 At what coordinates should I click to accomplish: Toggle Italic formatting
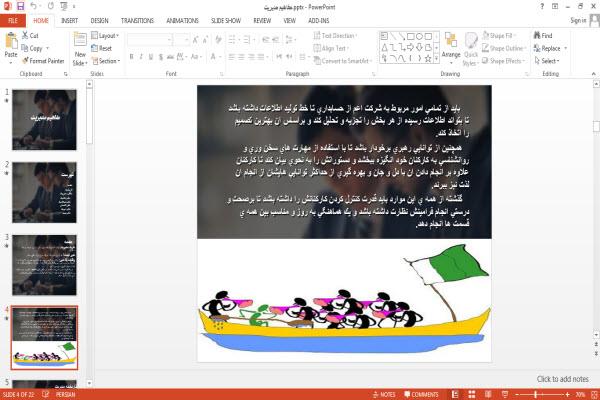point(141,57)
